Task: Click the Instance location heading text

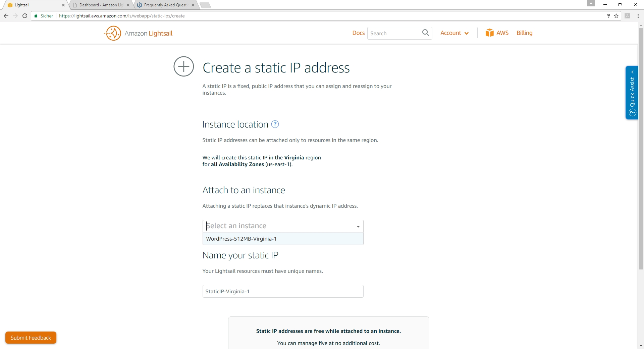Action: (x=235, y=124)
